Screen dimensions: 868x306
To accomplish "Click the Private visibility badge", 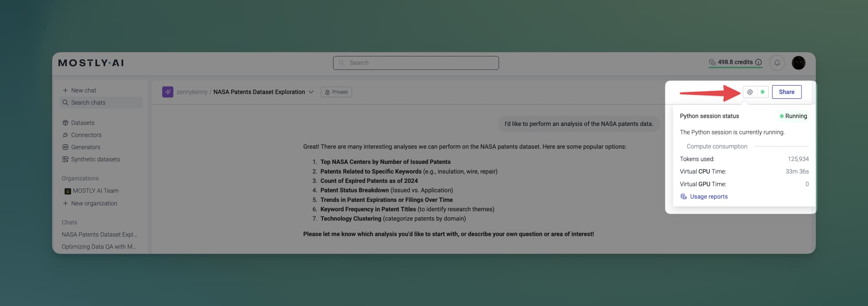I will pyautogui.click(x=336, y=92).
